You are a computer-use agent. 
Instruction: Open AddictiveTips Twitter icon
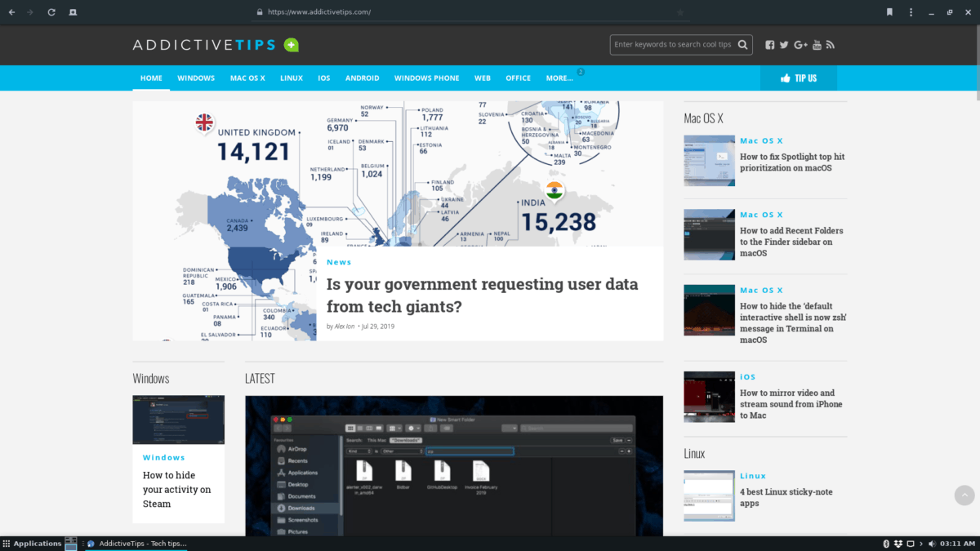click(784, 45)
